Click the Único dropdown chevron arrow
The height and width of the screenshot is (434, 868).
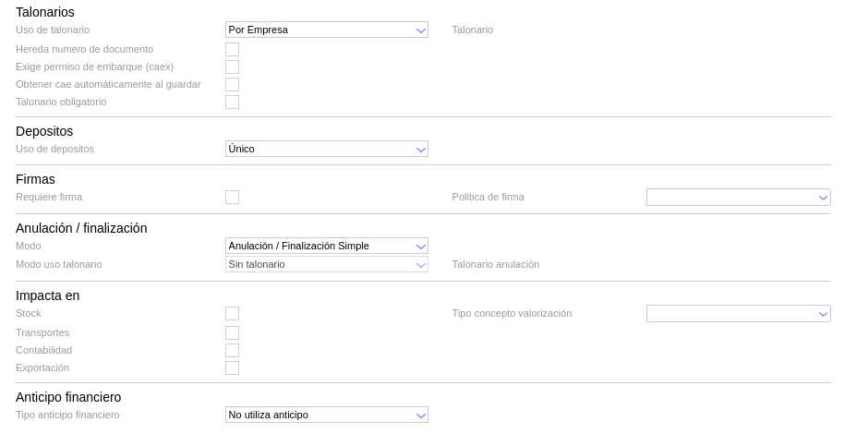coord(421,150)
